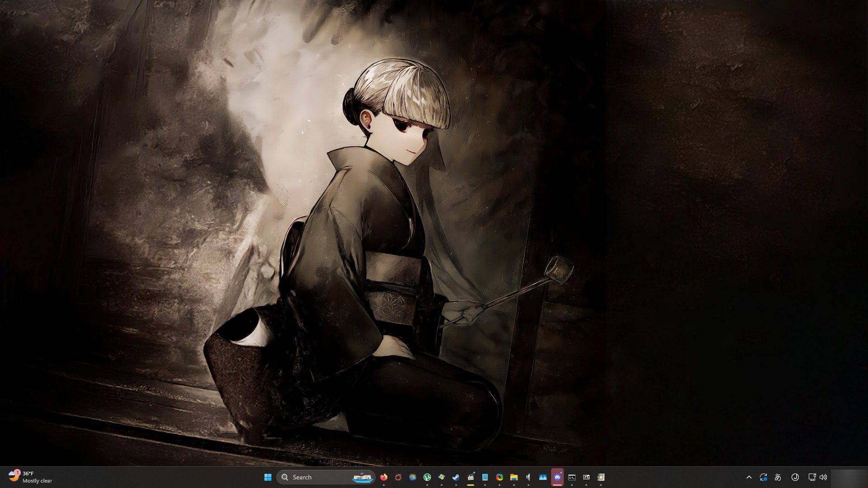This screenshot has height=488, width=868.
Task: Switch the J input language indicator
Action: click(795, 477)
